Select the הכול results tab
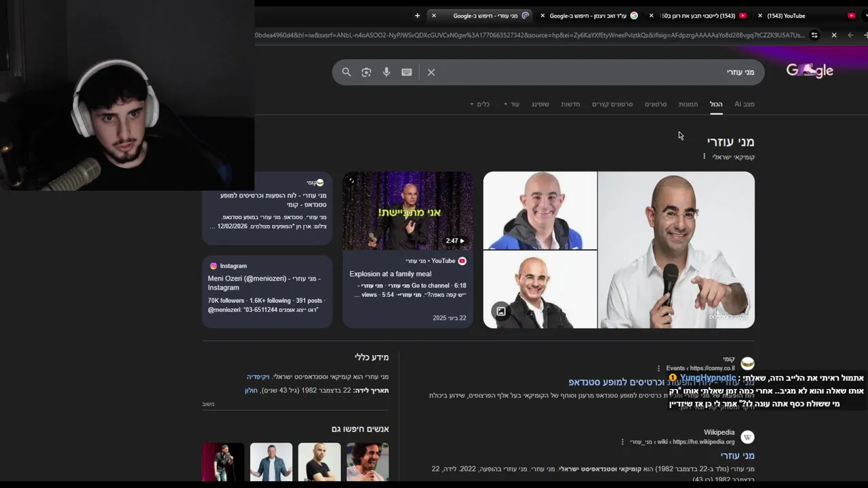Screen dimensions: 868x488 [716, 104]
